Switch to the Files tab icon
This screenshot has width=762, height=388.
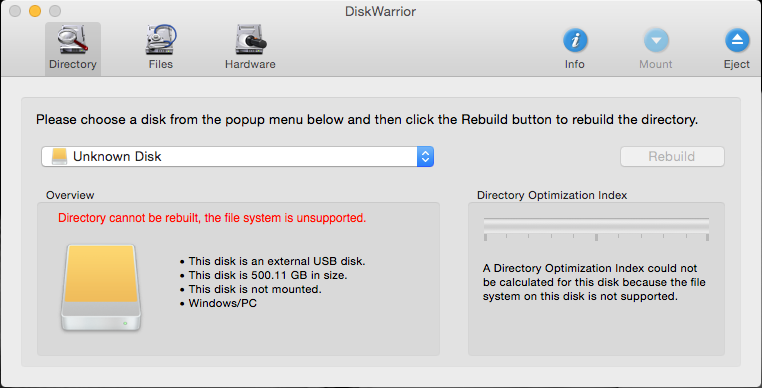pyautogui.click(x=161, y=39)
